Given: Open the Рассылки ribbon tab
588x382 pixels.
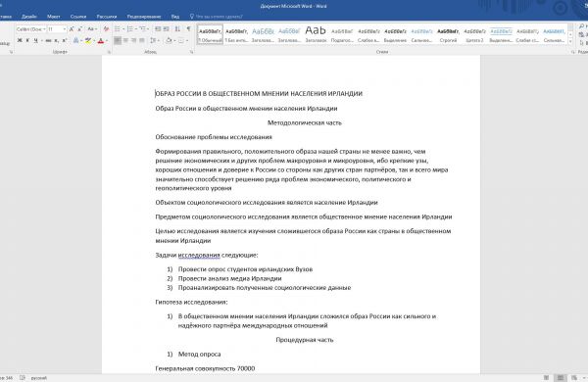Looking at the screenshot, I should point(107,17).
